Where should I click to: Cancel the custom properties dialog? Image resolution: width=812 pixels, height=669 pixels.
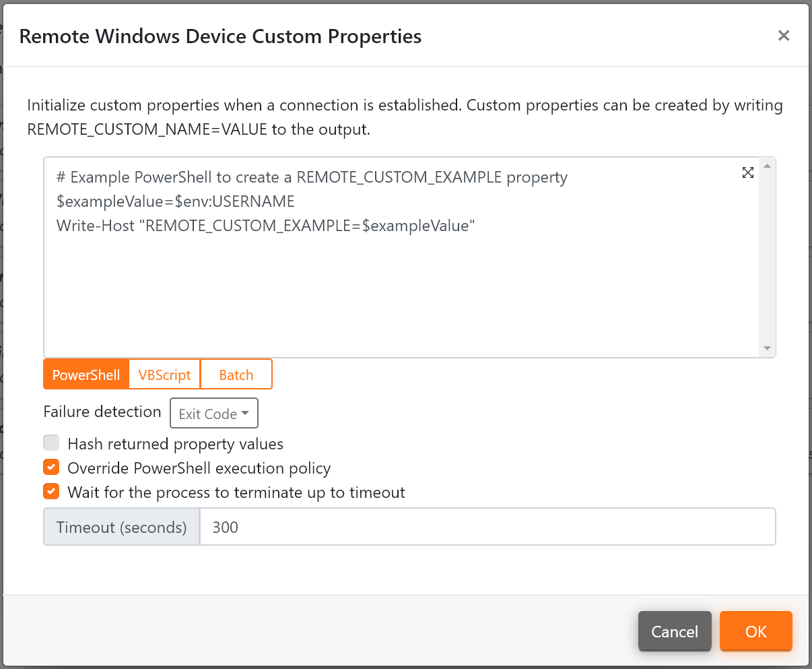point(675,631)
